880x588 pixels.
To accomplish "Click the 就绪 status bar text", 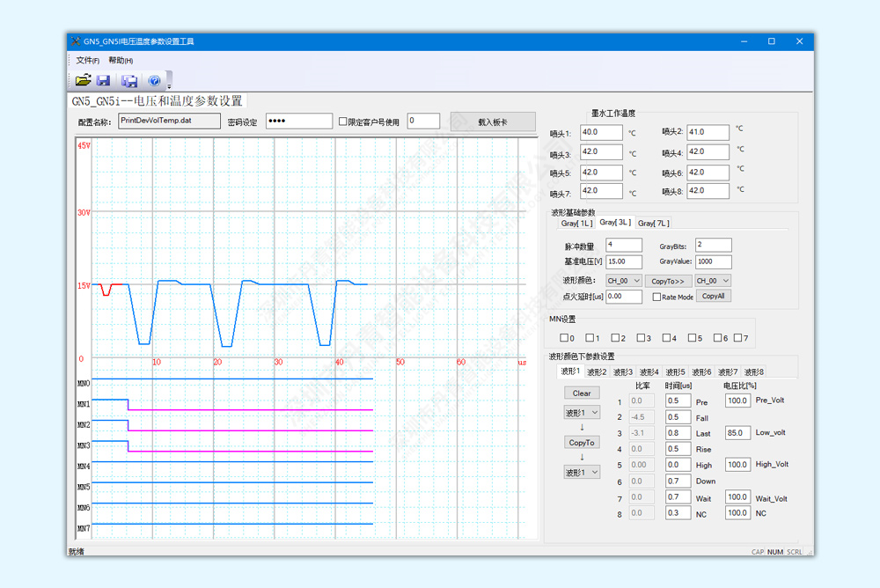I will (x=77, y=552).
